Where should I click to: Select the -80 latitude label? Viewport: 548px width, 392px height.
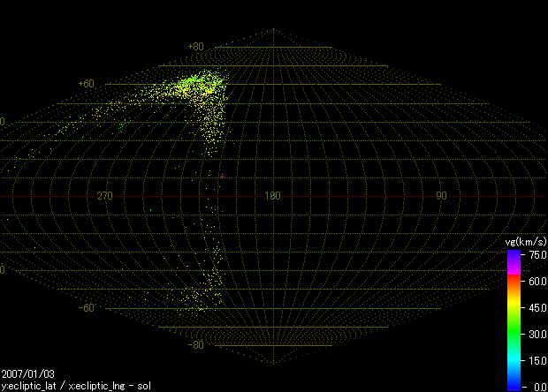(195, 345)
